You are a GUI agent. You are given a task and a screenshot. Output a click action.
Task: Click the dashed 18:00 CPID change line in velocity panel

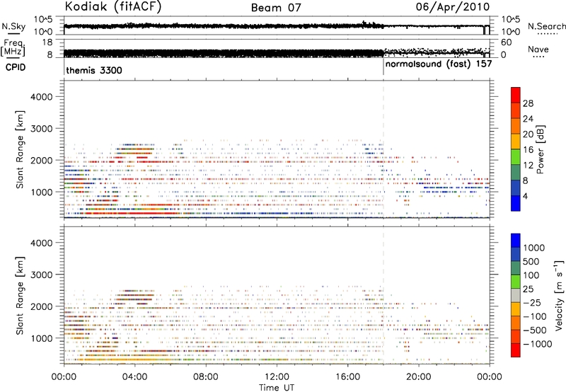(383, 295)
